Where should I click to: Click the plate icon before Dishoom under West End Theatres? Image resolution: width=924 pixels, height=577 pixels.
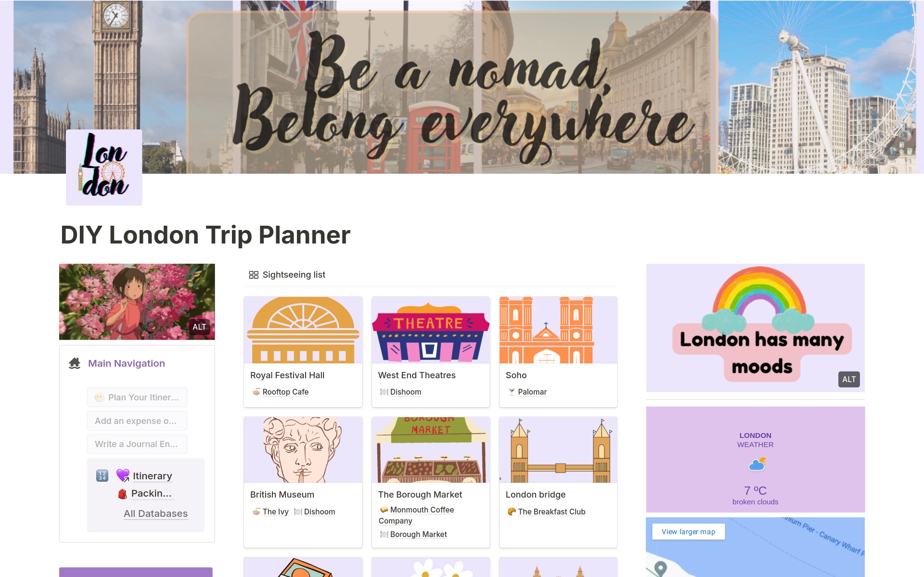(384, 392)
